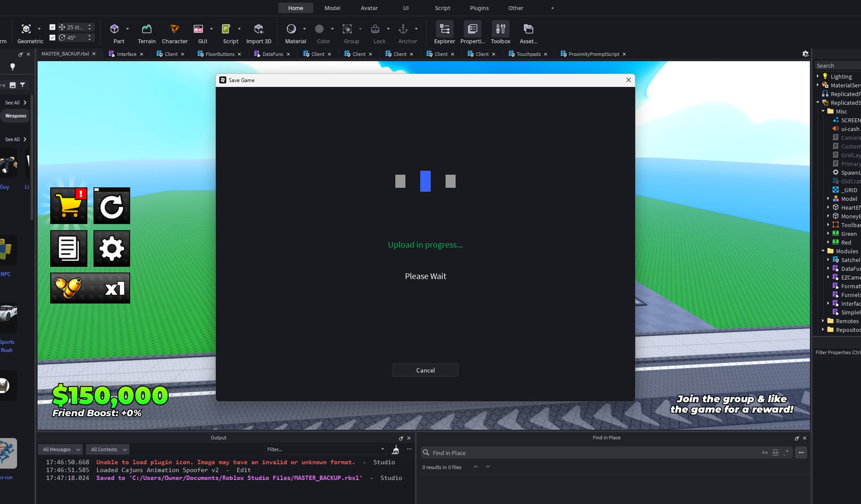Switch to the Avatar ribbon tab
The image size is (861, 504).
click(369, 8)
